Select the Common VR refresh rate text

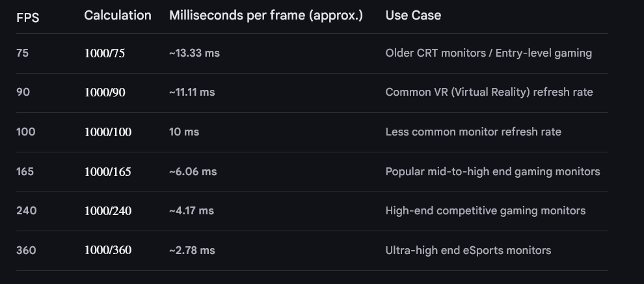[x=489, y=92]
